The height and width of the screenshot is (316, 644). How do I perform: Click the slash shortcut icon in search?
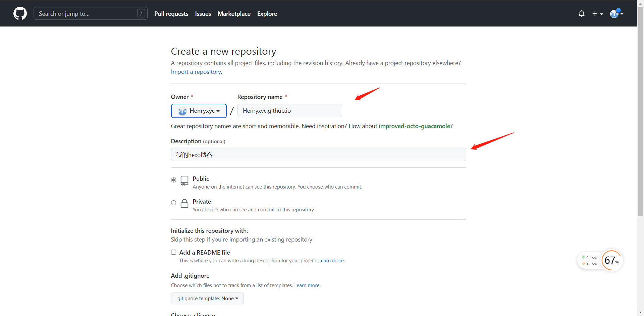coord(141,13)
